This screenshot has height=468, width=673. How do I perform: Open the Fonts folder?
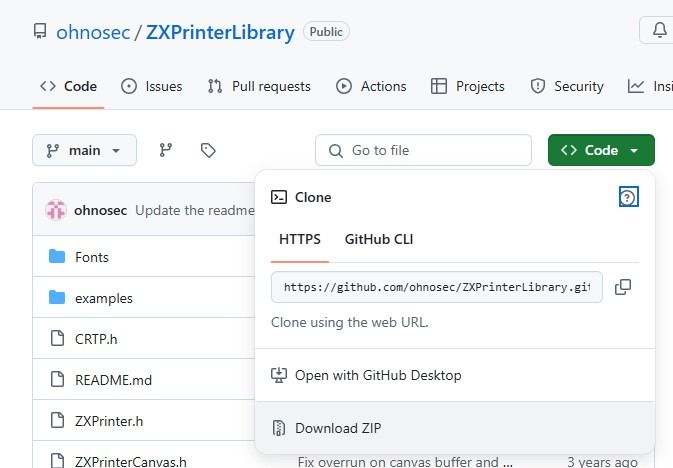click(91, 257)
